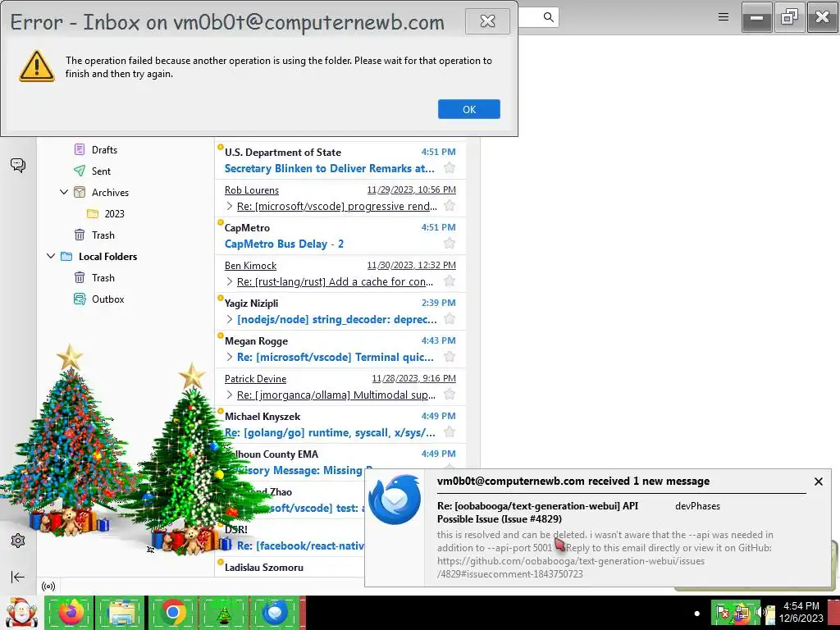Star the Michael Knyszek message
840x630 pixels.
tap(450, 432)
